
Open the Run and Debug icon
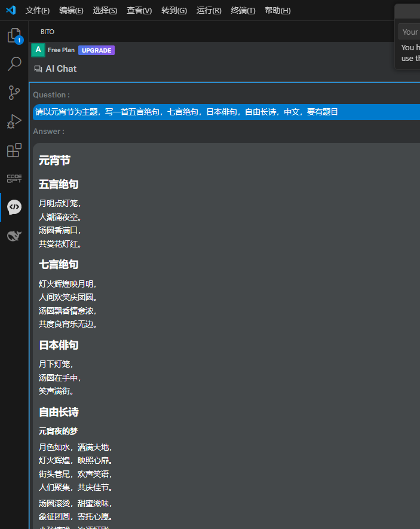point(14,121)
